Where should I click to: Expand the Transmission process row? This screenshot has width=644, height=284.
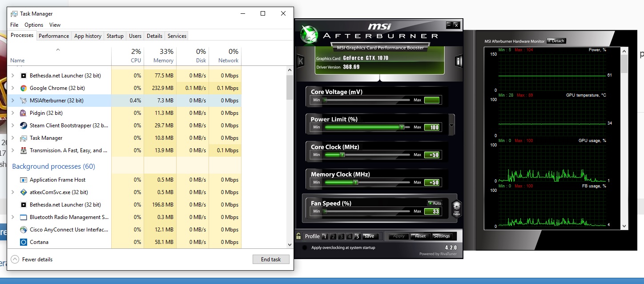click(12, 150)
